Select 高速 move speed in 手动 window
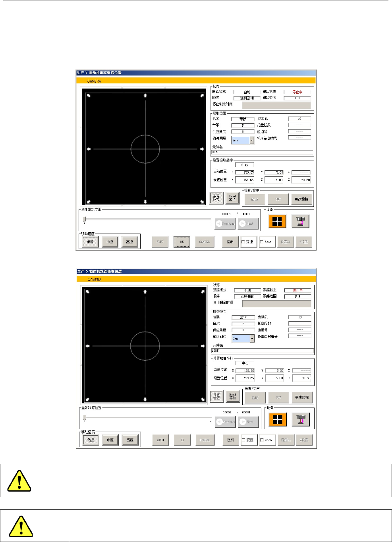 click(x=130, y=440)
